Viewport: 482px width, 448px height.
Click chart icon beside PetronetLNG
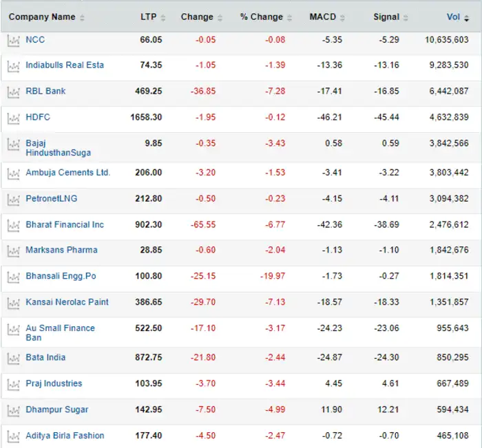(13, 200)
